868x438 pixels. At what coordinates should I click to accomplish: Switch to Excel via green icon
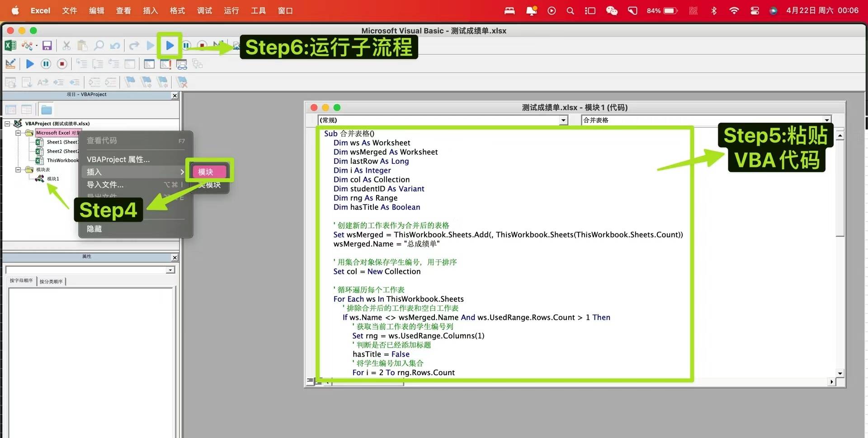tap(10, 45)
